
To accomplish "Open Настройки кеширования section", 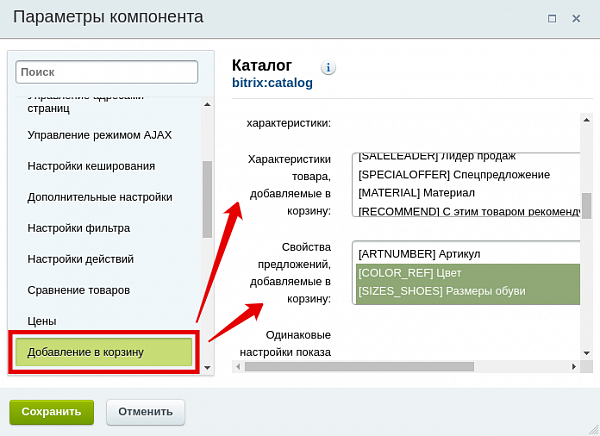I will [x=91, y=165].
